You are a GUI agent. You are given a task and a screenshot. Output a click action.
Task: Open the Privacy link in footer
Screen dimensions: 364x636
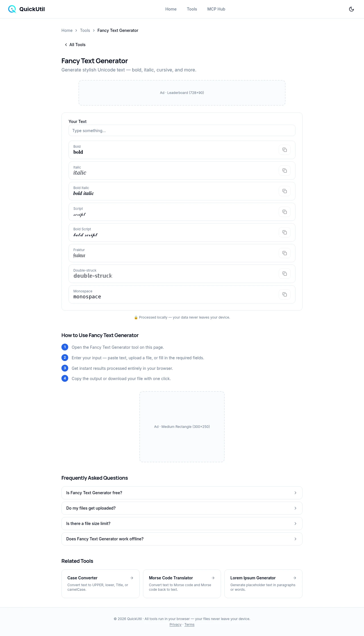[175, 625]
